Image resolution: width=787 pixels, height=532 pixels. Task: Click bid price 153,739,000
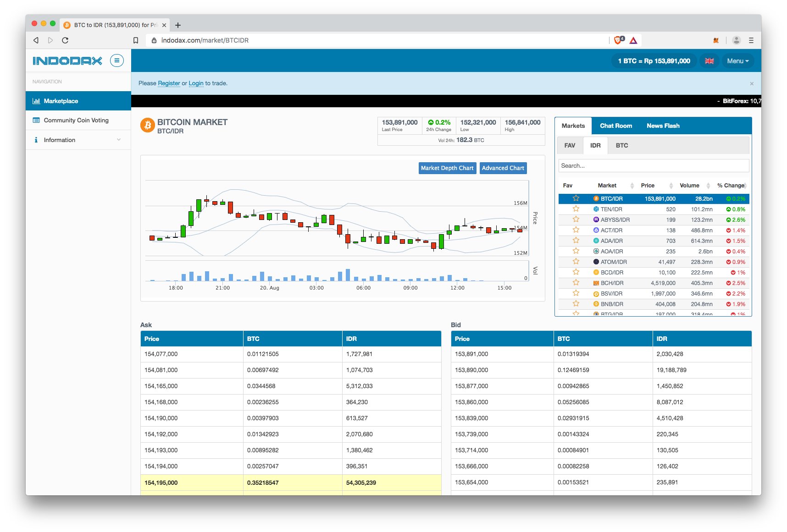coord(471,434)
